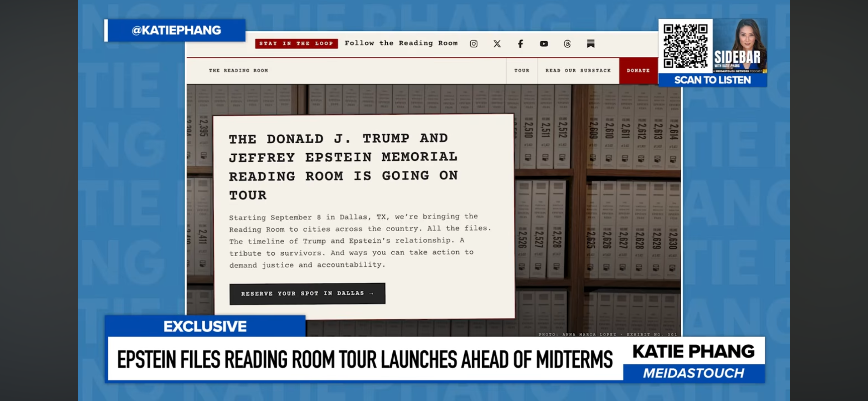The image size is (868, 401).
Task: Click the MEIDASTOUCH name tag
Action: [693, 373]
